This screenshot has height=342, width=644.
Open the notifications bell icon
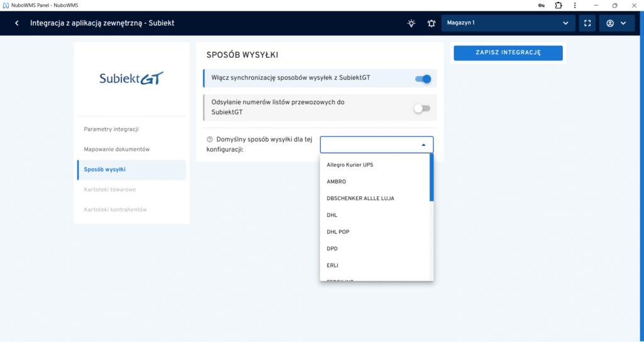431,23
